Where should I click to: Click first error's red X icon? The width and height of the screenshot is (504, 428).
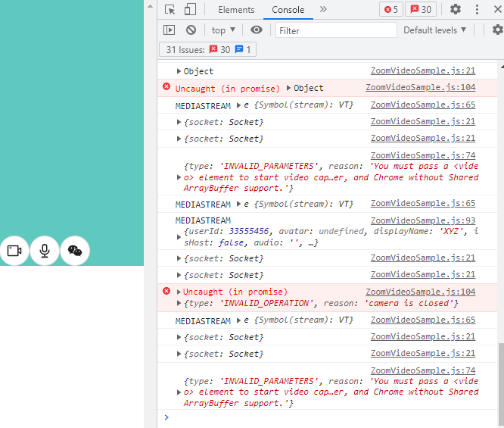click(166, 86)
